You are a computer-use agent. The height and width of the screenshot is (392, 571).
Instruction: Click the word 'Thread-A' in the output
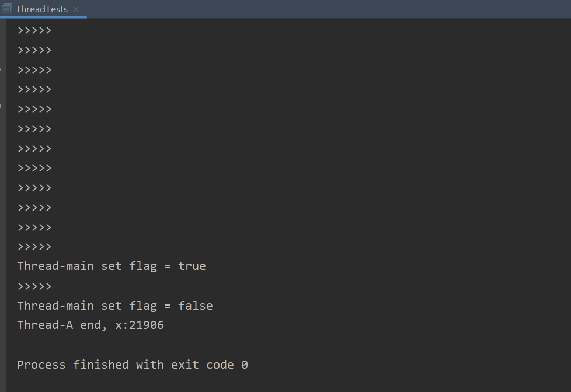tap(45, 325)
